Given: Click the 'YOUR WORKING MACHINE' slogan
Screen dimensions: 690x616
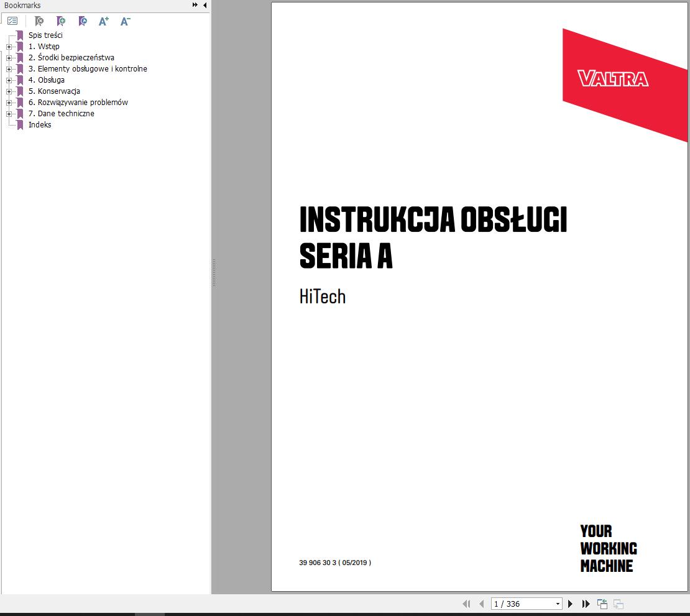Looking at the screenshot, I should pyautogui.click(x=609, y=549).
